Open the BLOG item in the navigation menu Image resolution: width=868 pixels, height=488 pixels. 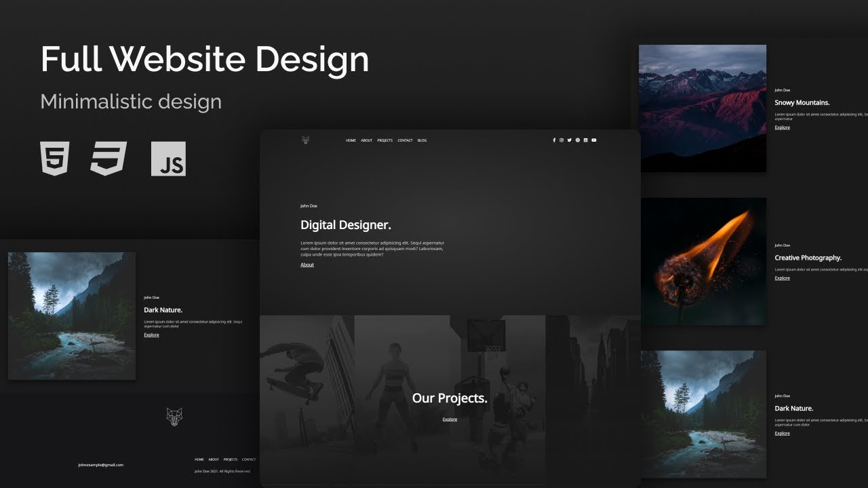(422, 140)
